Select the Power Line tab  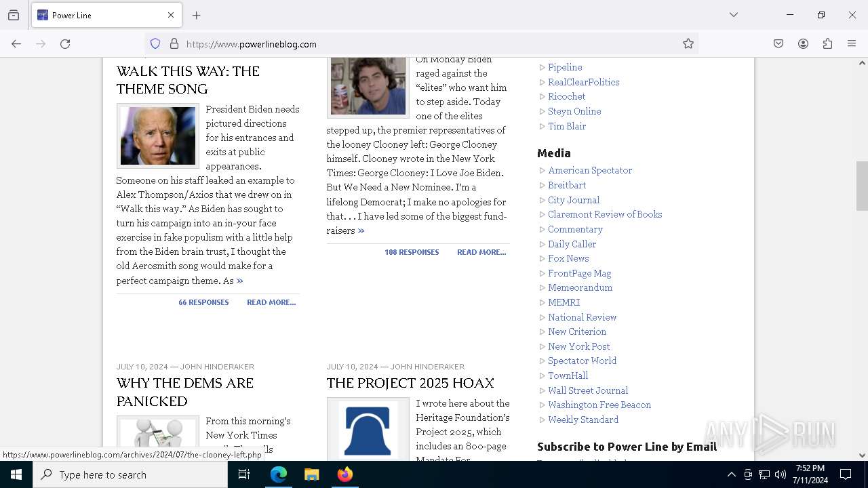[x=106, y=15]
